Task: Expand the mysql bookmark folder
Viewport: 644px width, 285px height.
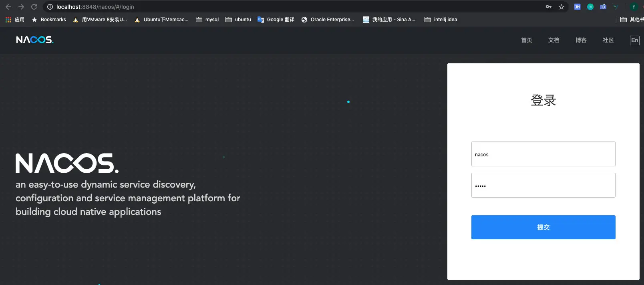Action: 207,20
